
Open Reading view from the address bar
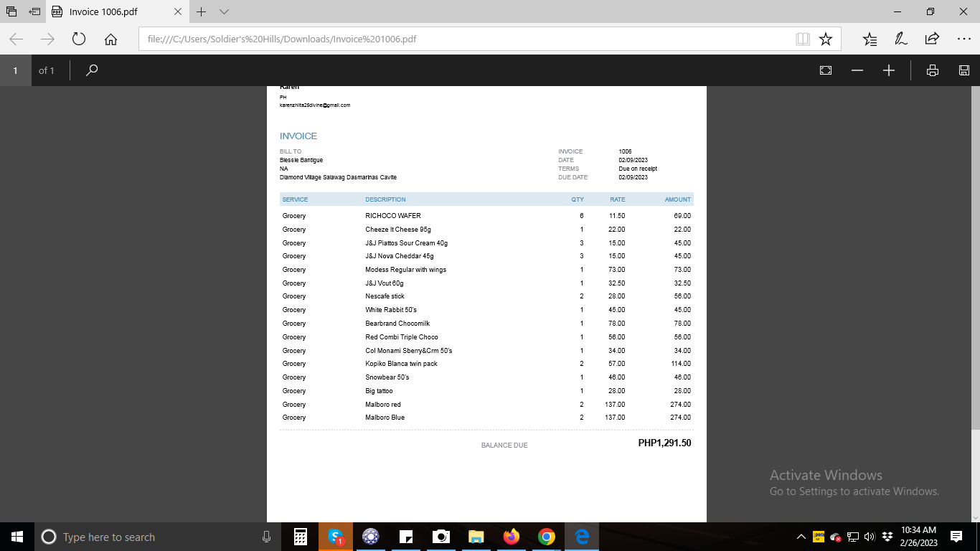click(803, 39)
